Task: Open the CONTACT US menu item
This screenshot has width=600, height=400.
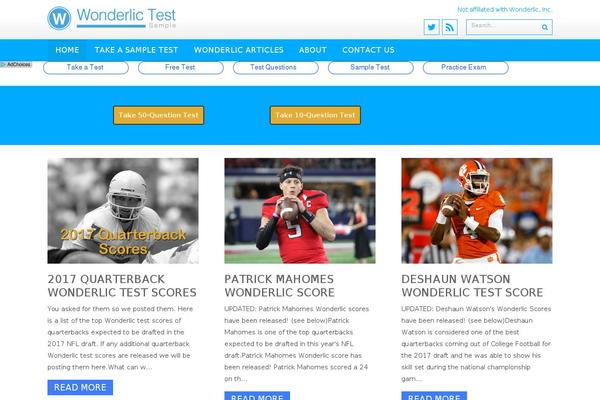Action: click(x=368, y=50)
